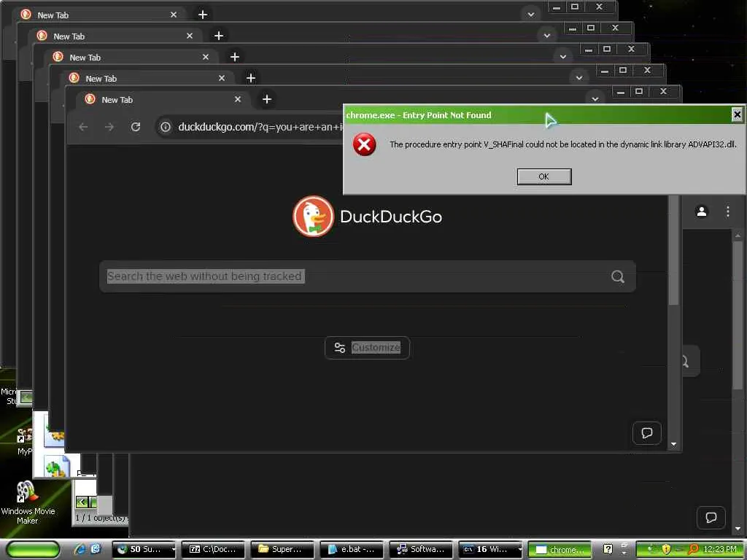Expand tab search chevron in the fourth window
The width and height of the screenshot is (747, 560).
[x=579, y=77]
